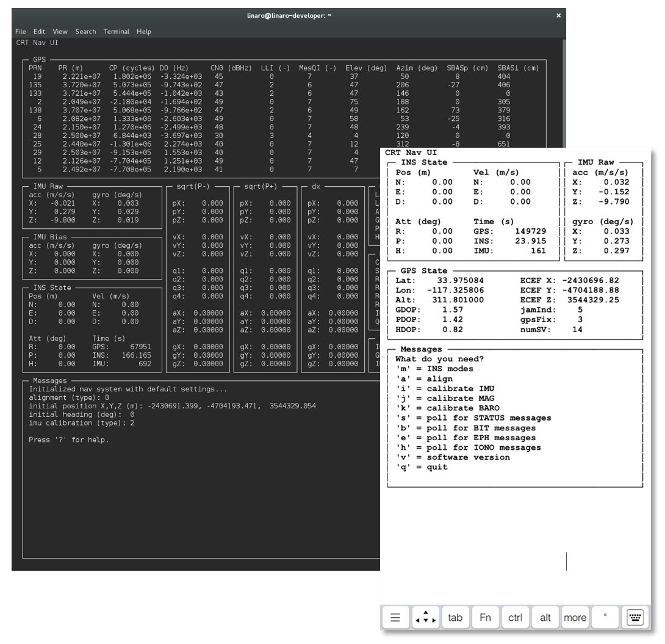
Task: Click PRN 19 row in GPS table
Action: [271, 76]
